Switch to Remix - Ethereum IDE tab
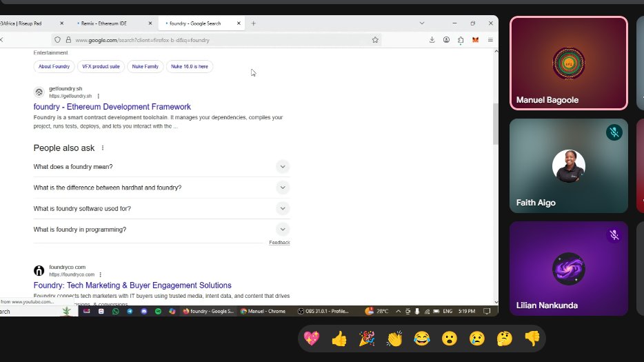The image size is (644, 362). [x=112, y=23]
